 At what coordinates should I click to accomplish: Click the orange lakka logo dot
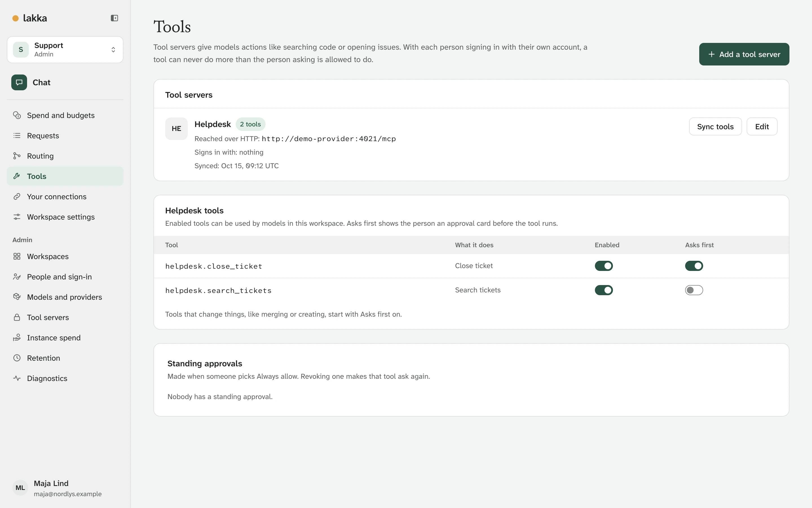point(16,18)
